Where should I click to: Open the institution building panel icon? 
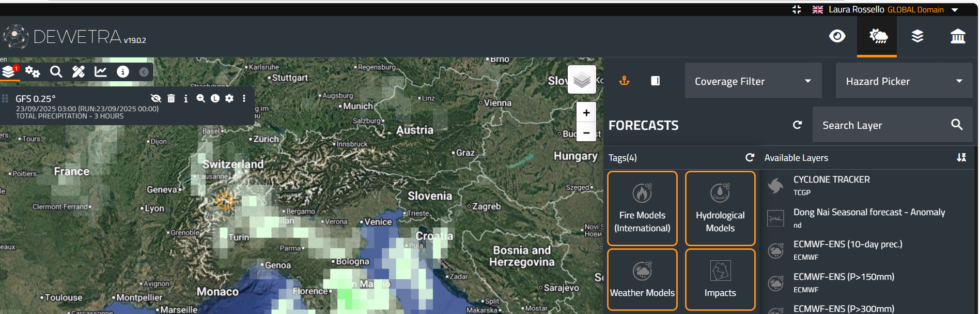coord(958,36)
